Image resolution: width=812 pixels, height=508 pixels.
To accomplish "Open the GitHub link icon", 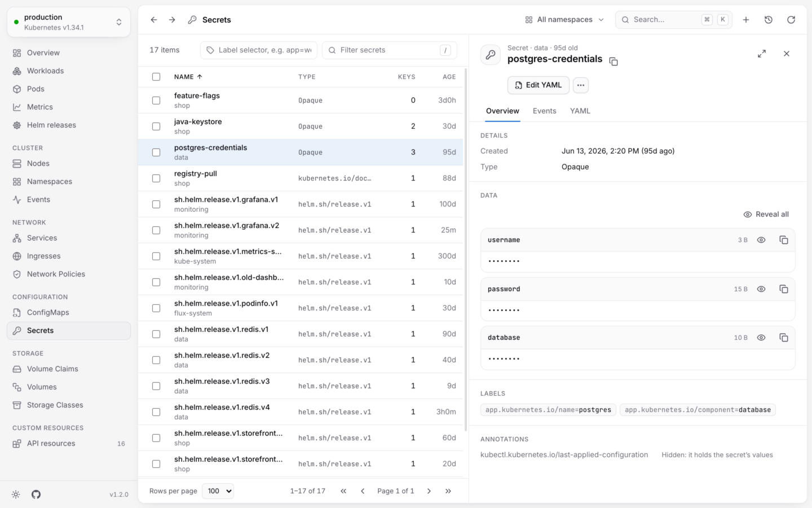I will tap(36, 494).
